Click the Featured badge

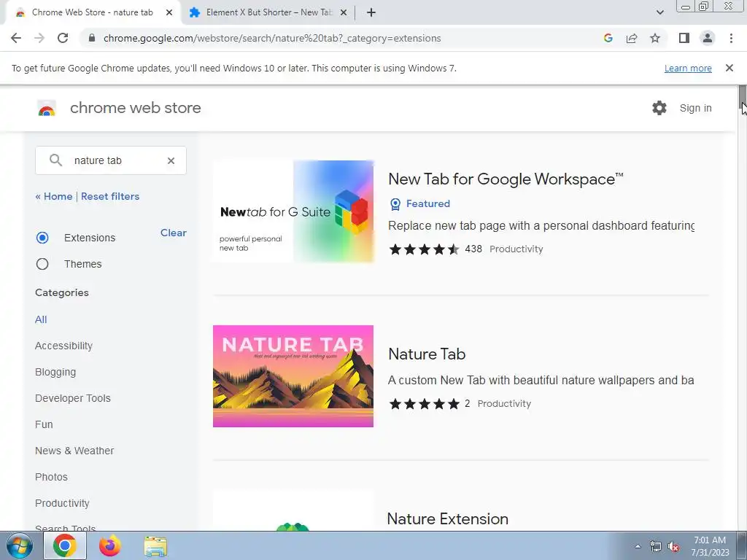[419, 204]
